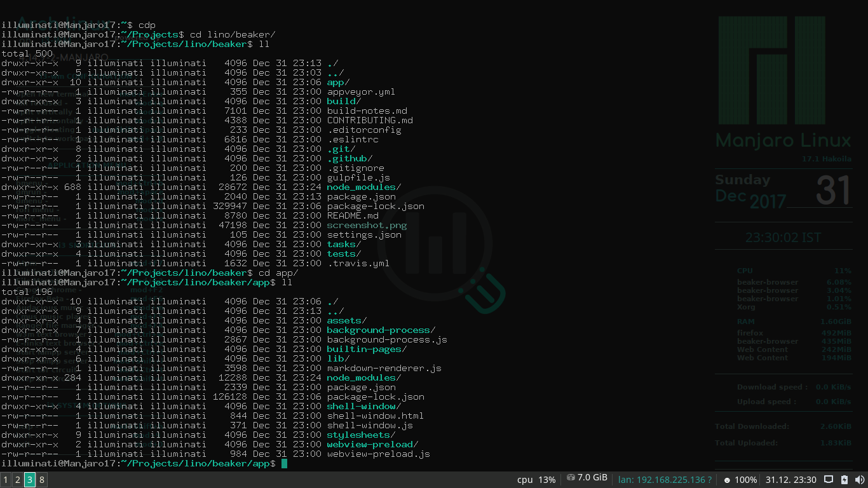This screenshot has height=488, width=868.
Task: Click the 7.0 GiB disk value
Action: (592, 478)
